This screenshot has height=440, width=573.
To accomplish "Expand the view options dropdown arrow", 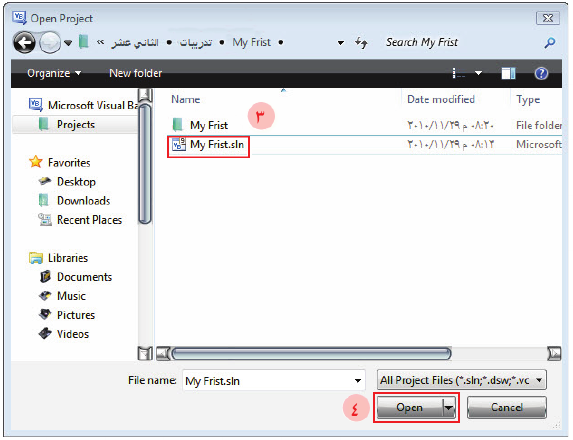I will point(478,73).
